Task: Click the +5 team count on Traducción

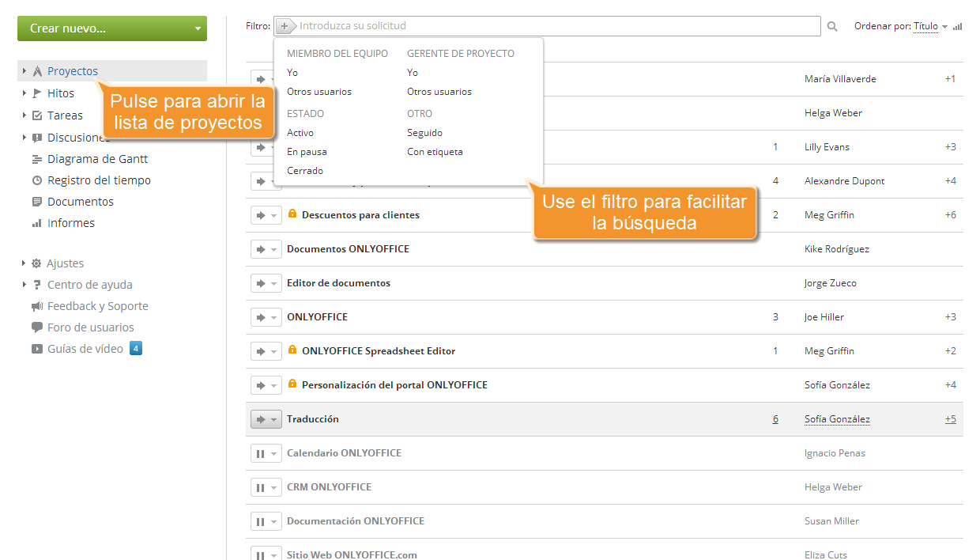Action: pyautogui.click(x=951, y=419)
